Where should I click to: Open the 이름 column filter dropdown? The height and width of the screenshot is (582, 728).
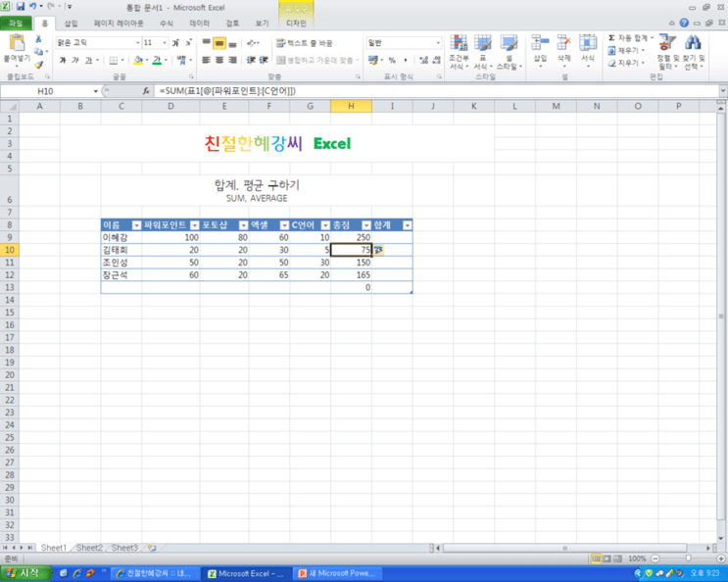coord(136,225)
